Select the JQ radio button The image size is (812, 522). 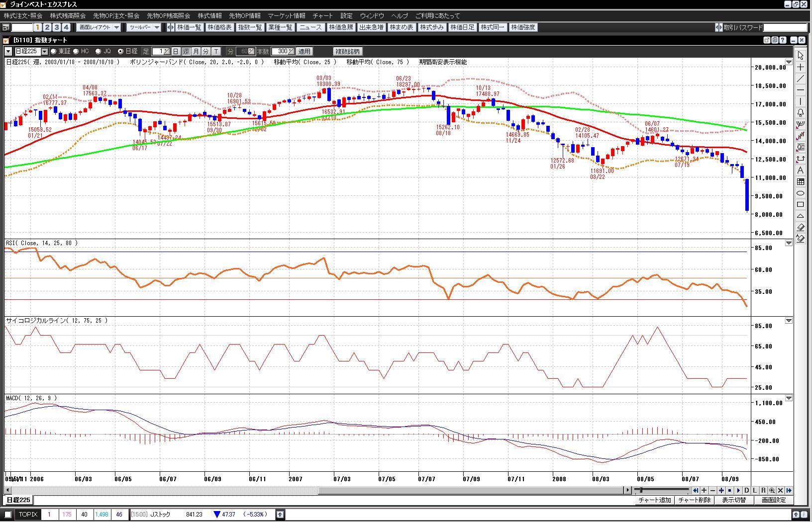[99, 51]
